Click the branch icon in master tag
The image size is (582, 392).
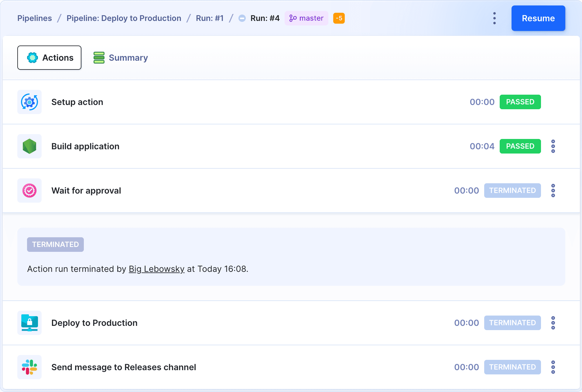[293, 18]
